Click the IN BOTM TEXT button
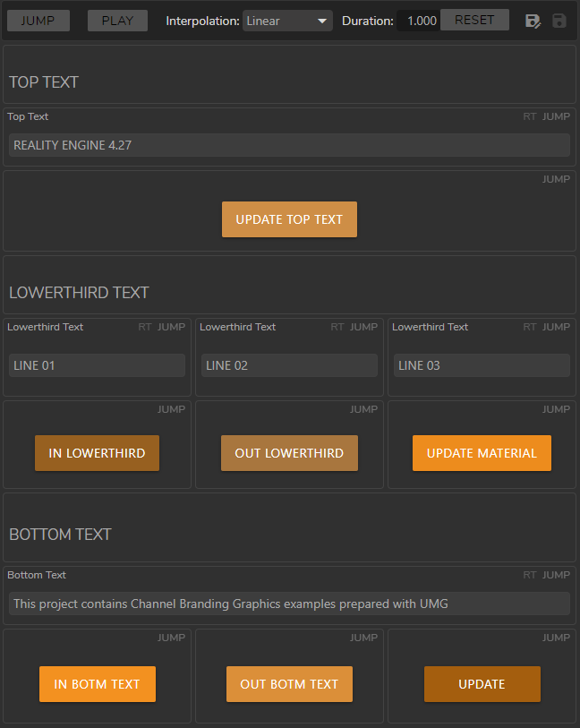The height and width of the screenshot is (728, 580). [97, 684]
